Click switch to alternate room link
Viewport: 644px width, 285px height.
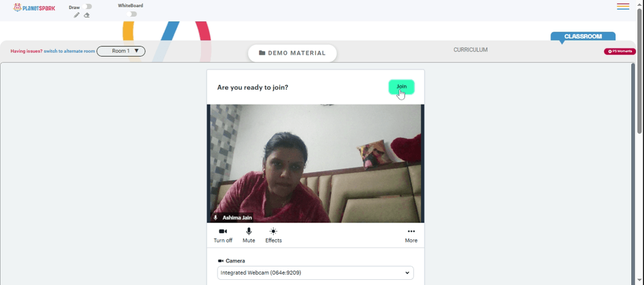pyautogui.click(x=70, y=52)
